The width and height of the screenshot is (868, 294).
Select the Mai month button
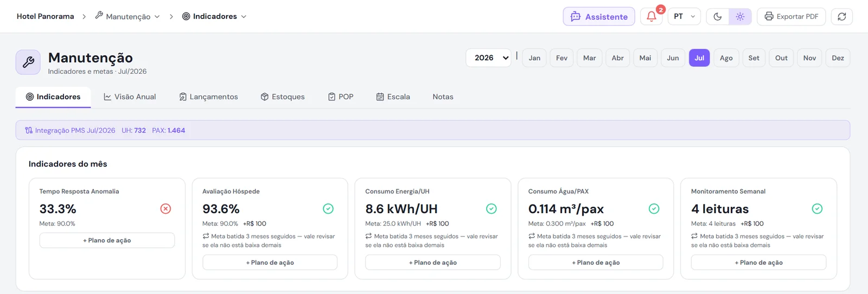645,58
